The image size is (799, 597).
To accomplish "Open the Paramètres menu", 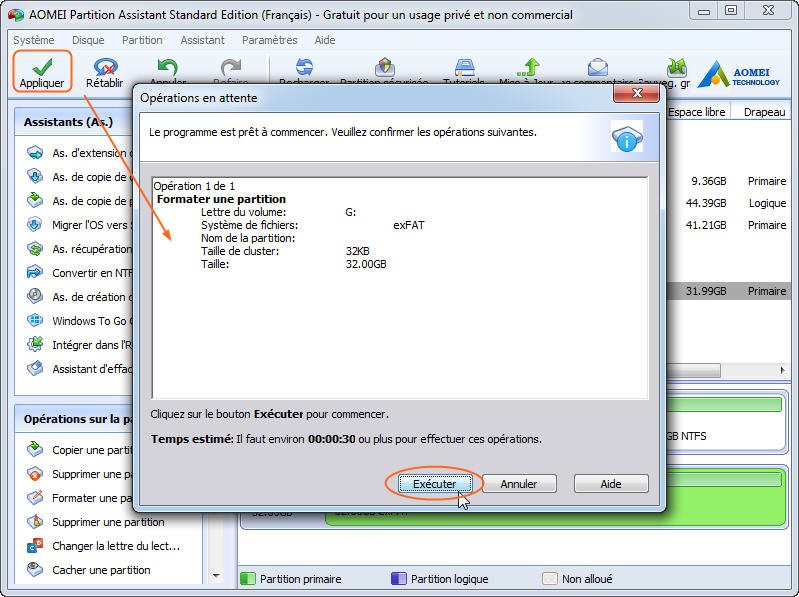I will pyautogui.click(x=270, y=40).
